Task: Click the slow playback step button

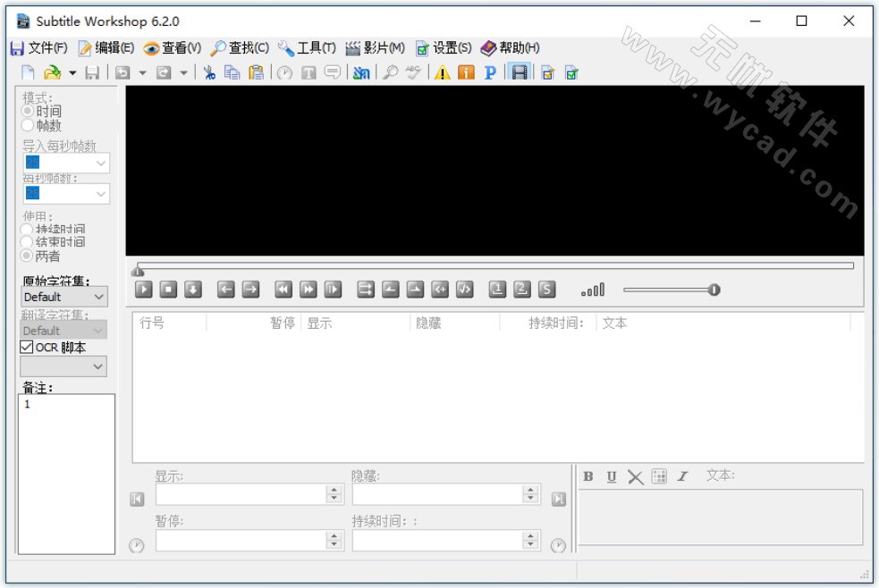Action: click(333, 289)
